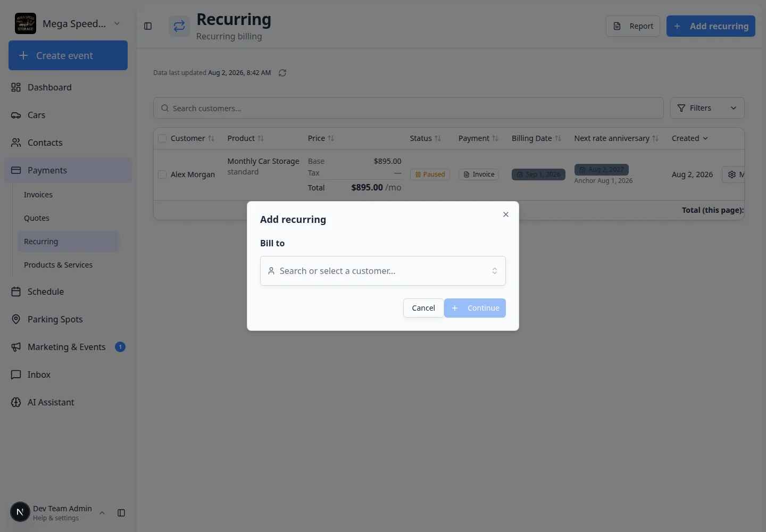The height and width of the screenshot is (532, 766).
Task: Open Marketing & Events in the sidebar
Action: tap(68, 347)
